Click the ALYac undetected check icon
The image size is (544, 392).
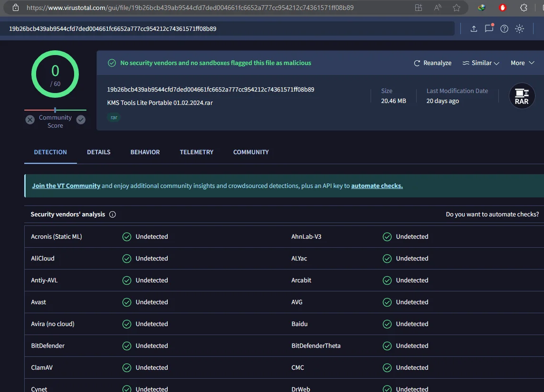pos(387,259)
